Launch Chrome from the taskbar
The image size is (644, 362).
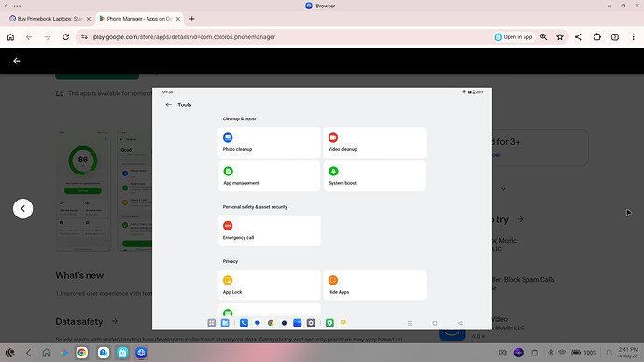(x=82, y=353)
